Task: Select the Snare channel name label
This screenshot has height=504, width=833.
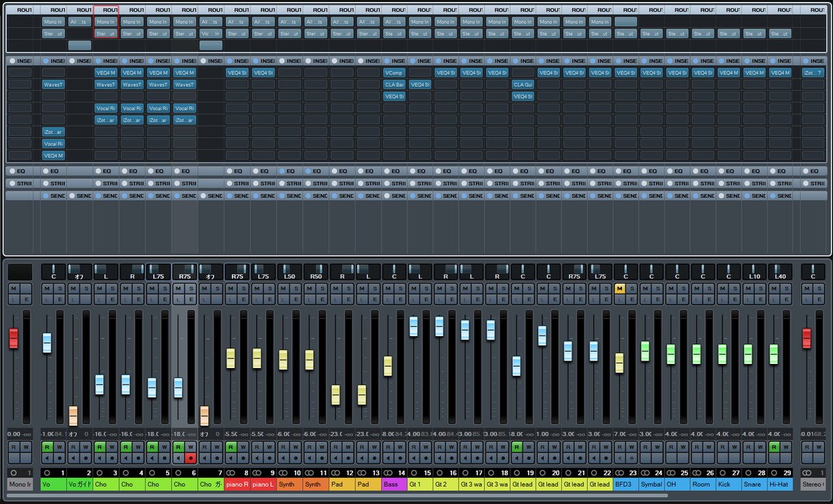Action: [754, 484]
